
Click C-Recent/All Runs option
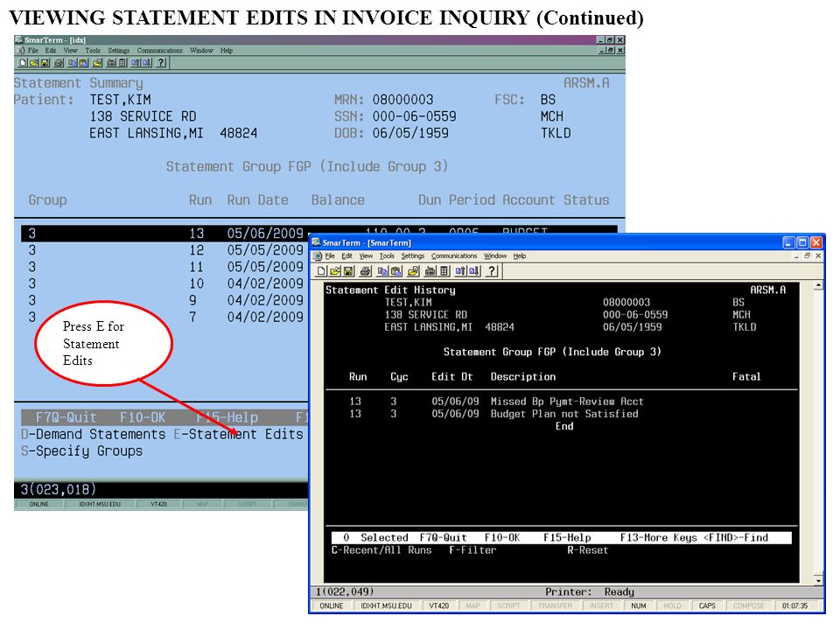[x=381, y=550]
